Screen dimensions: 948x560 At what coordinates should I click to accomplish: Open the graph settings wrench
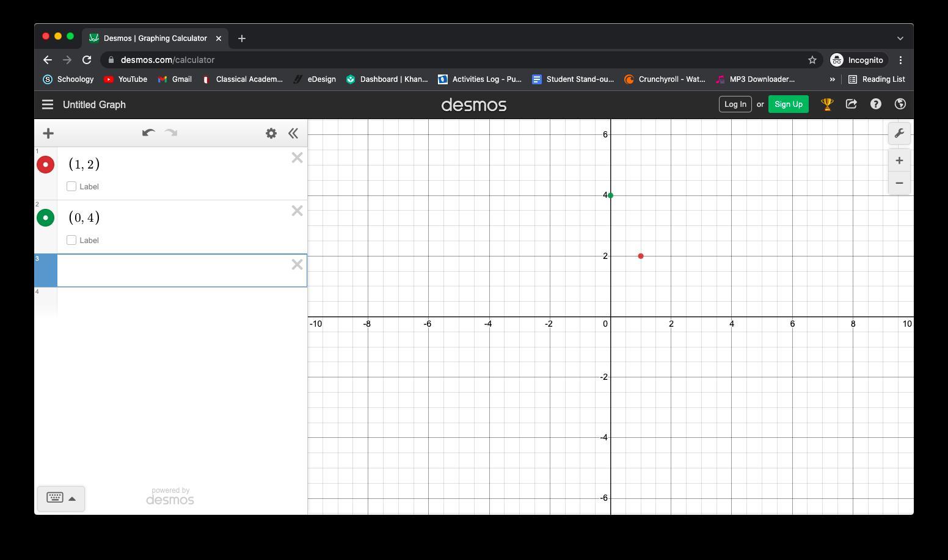point(899,133)
